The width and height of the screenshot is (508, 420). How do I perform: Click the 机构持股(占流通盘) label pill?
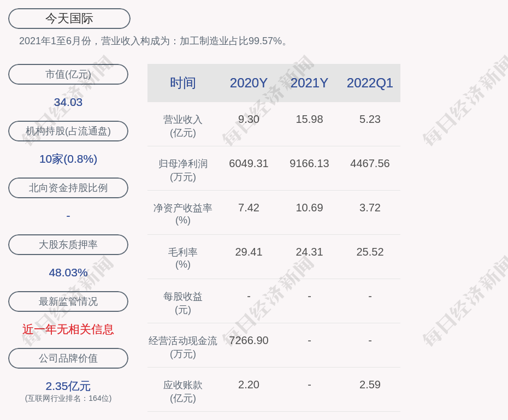(68, 131)
